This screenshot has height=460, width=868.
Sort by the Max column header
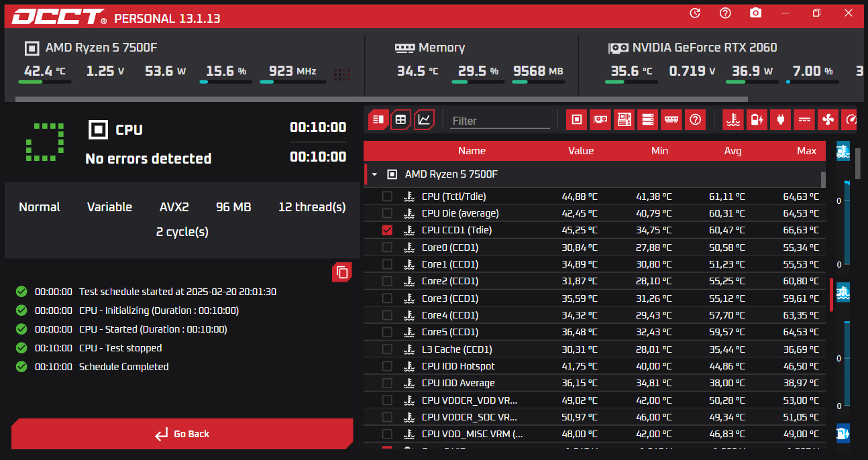pos(806,151)
